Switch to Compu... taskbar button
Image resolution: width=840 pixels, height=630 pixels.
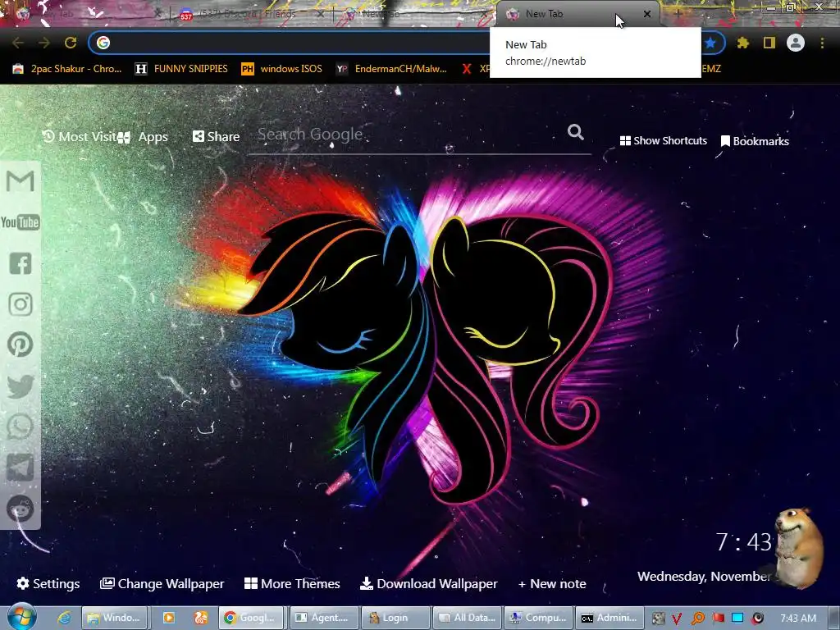(538, 618)
